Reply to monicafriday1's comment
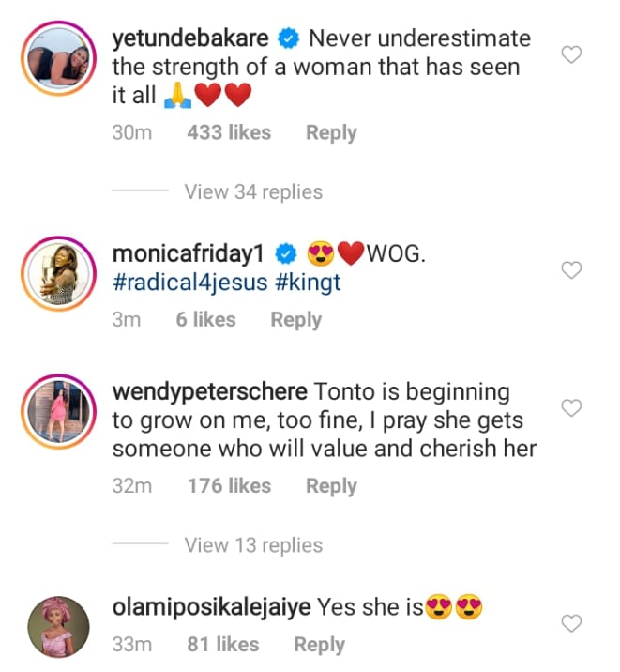This screenshot has width=620, height=672. (x=296, y=320)
